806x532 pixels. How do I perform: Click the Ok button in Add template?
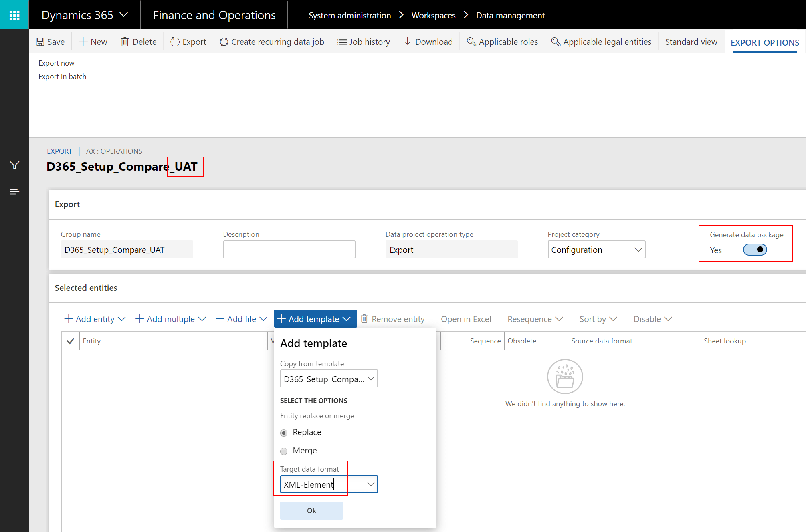click(311, 510)
